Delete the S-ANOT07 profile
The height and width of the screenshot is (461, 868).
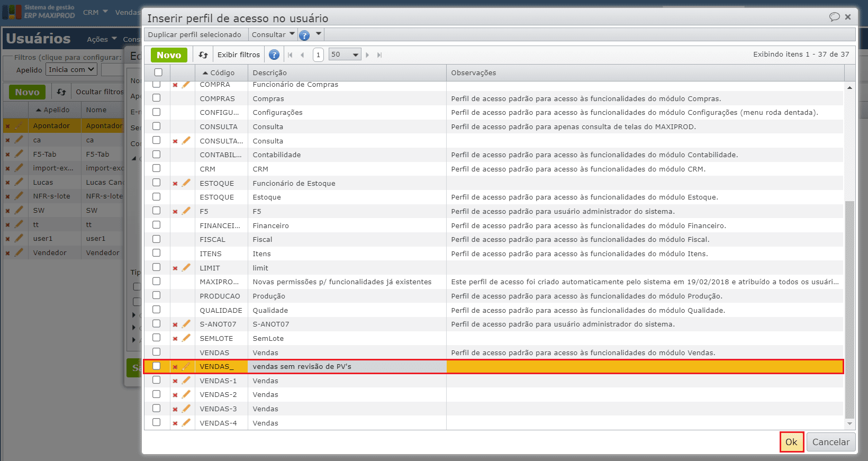click(175, 324)
